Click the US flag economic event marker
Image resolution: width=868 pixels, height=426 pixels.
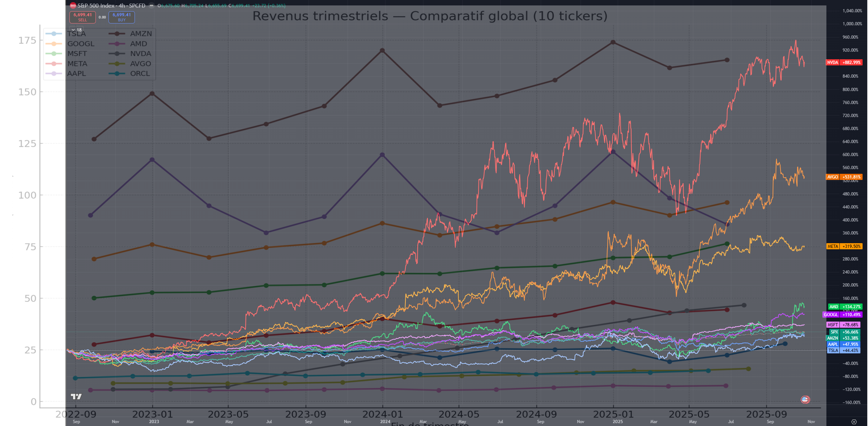(x=805, y=399)
